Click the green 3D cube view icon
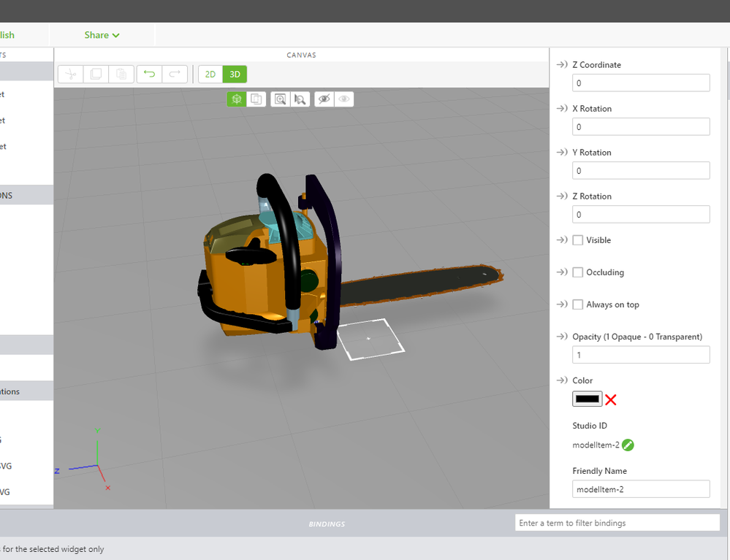The image size is (730, 560). [x=236, y=99]
